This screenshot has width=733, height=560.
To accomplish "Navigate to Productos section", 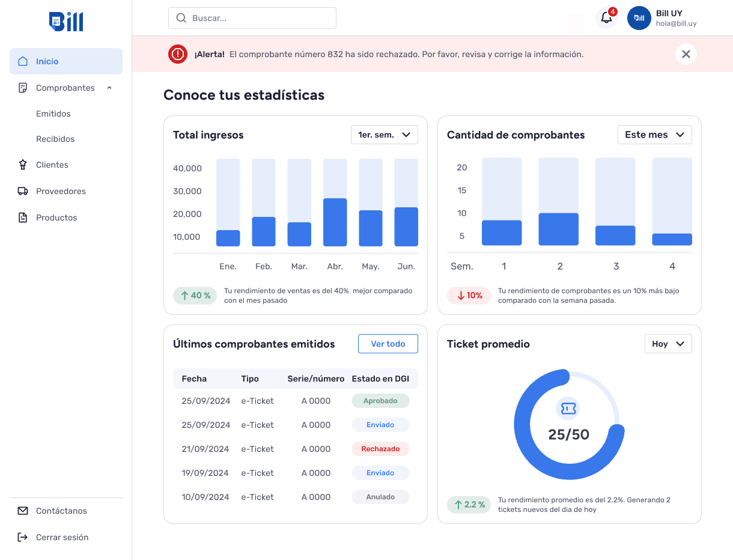I will [x=56, y=218].
